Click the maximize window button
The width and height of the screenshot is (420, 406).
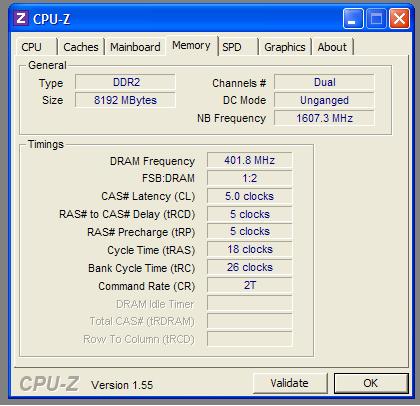coord(376,18)
